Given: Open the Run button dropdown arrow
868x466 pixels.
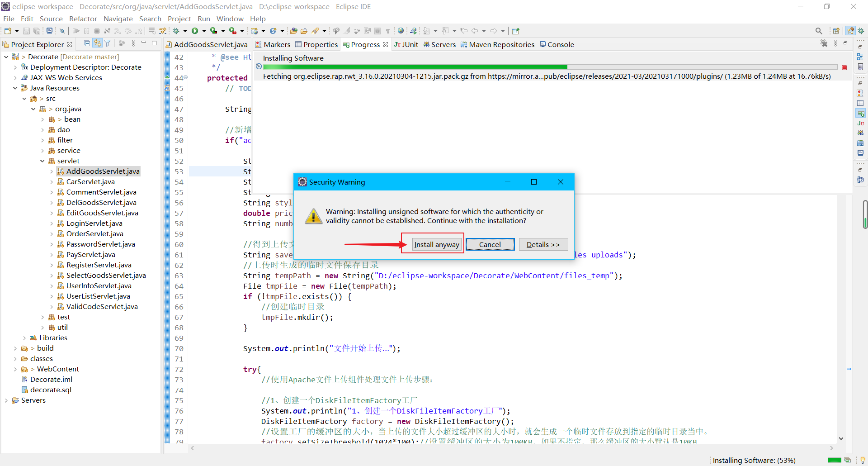Looking at the screenshot, I should pyautogui.click(x=203, y=31).
